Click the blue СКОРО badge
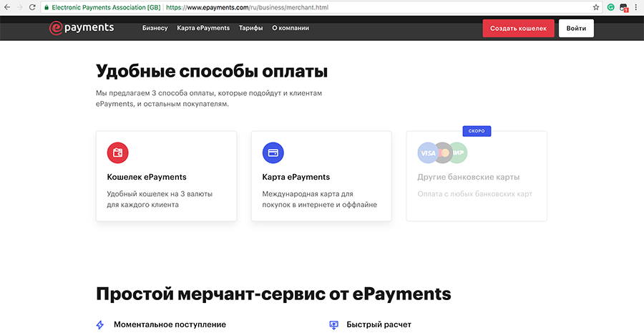644x333 pixels. [x=477, y=131]
